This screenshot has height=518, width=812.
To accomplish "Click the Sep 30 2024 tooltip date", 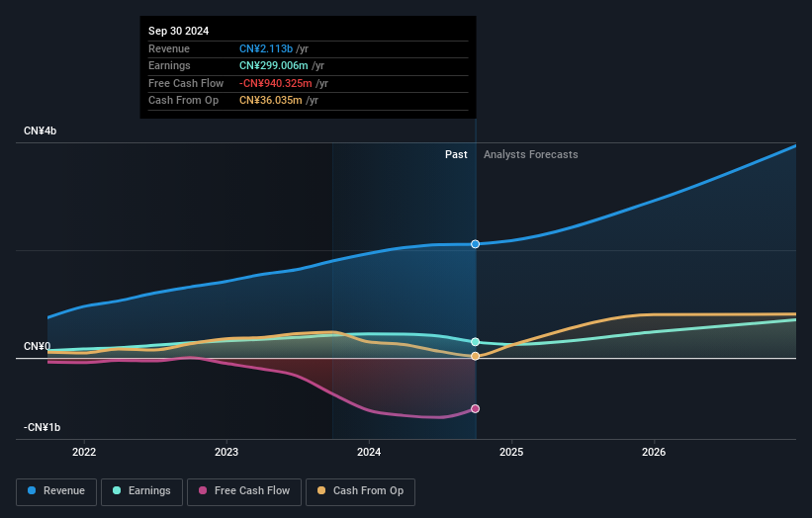I will [x=179, y=31].
